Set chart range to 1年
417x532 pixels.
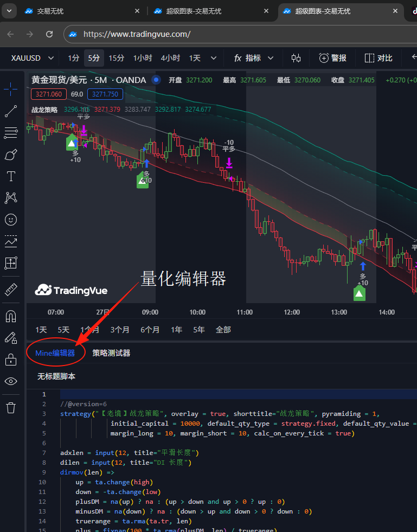[176, 329]
